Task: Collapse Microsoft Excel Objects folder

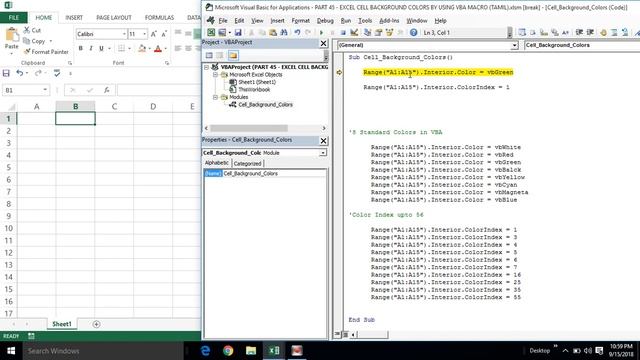Action: 215,75
